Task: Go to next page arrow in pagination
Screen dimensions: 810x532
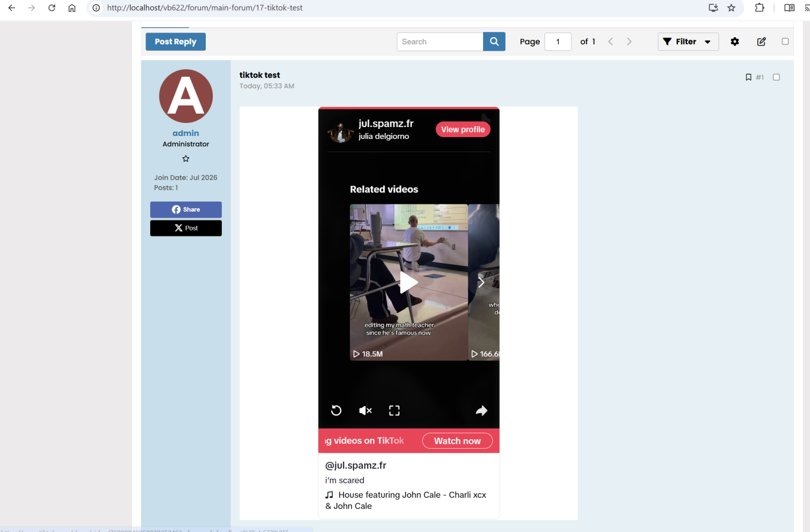Action: (629, 41)
